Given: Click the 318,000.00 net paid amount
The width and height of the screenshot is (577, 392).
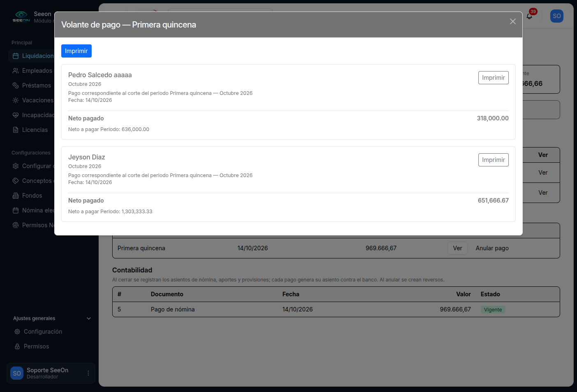Looking at the screenshot, I should pos(493,118).
